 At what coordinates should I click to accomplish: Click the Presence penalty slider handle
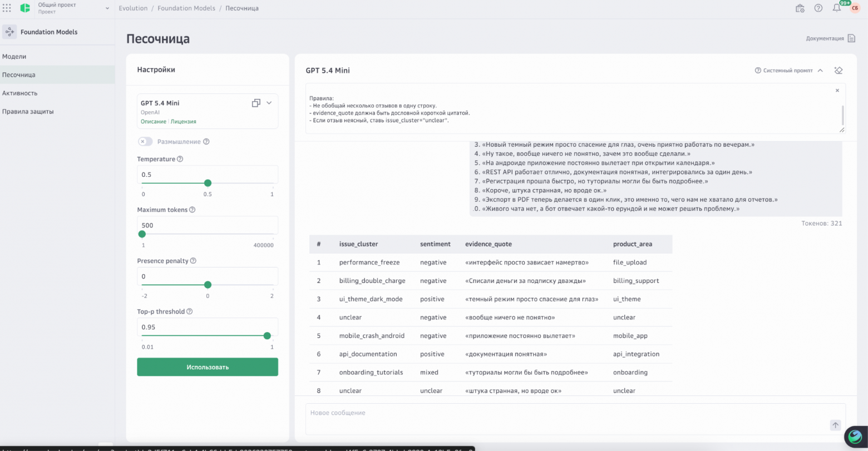pyautogui.click(x=208, y=285)
